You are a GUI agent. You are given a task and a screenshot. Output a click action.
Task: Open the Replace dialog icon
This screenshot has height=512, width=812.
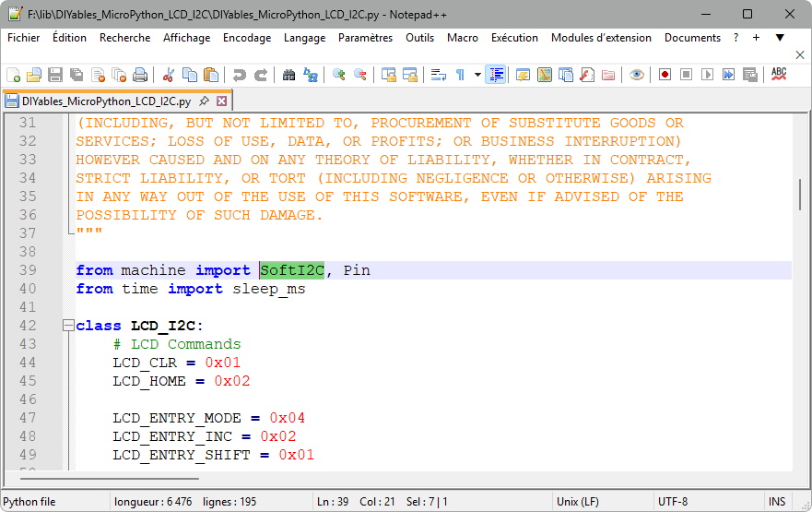(x=311, y=75)
